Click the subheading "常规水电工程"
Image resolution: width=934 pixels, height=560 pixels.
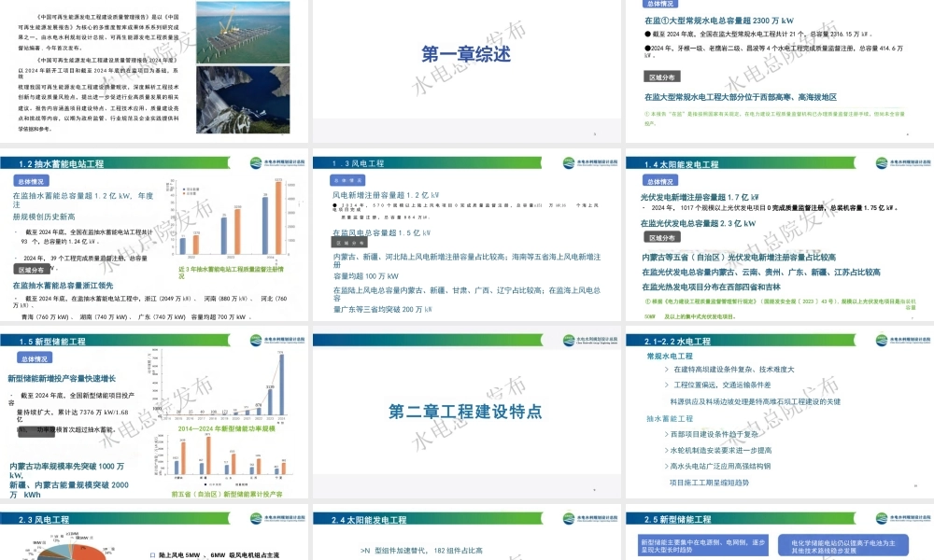[670, 356]
